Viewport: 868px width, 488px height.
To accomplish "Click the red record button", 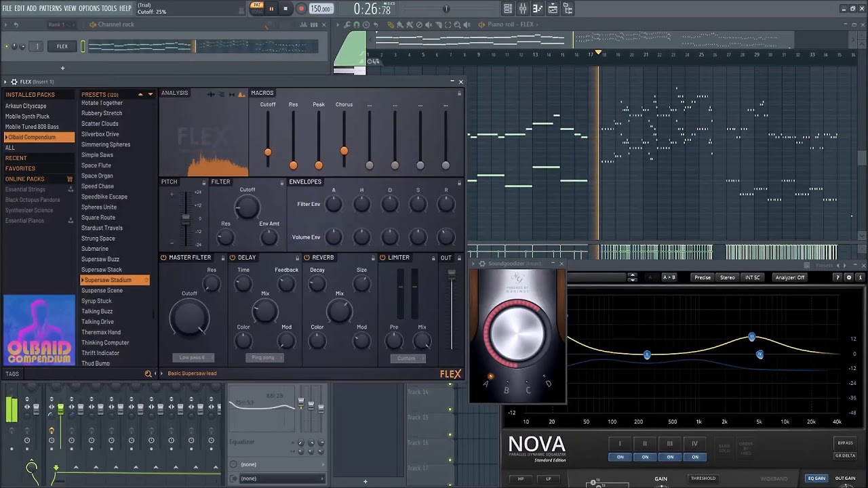I will pos(301,9).
